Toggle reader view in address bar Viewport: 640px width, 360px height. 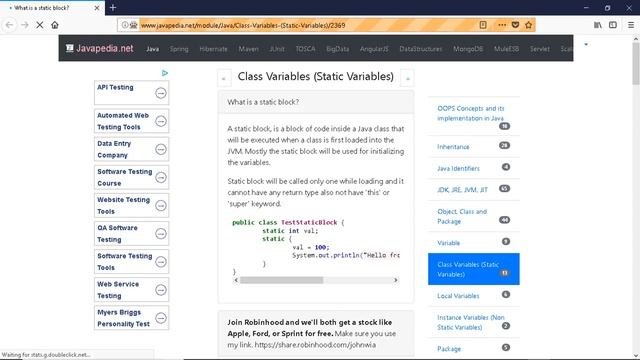(483, 25)
